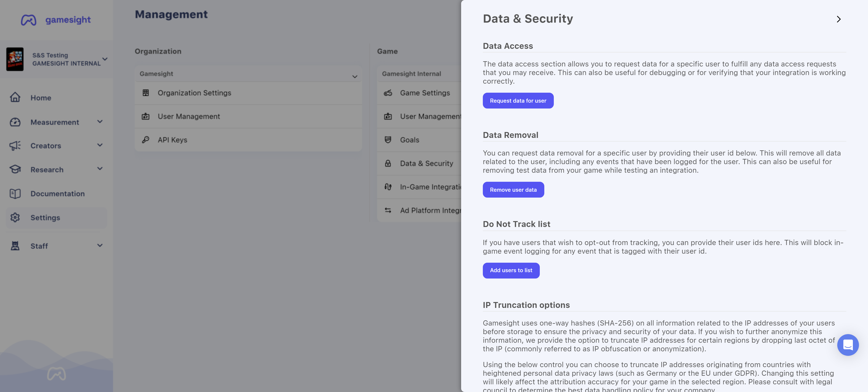Click the Creators megaphone icon
The height and width of the screenshot is (392, 868).
pyautogui.click(x=15, y=146)
